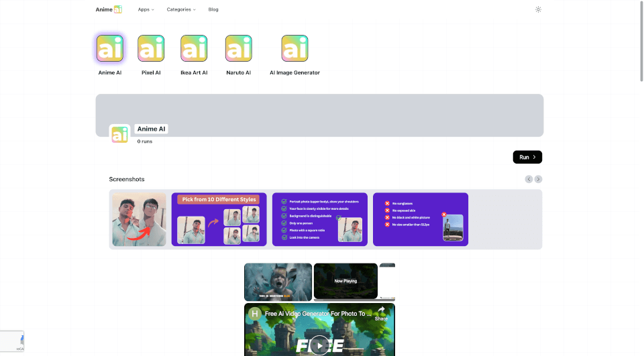Click the 0 runs text
Image resolution: width=644 pixels, height=356 pixels.
(145, 141)
